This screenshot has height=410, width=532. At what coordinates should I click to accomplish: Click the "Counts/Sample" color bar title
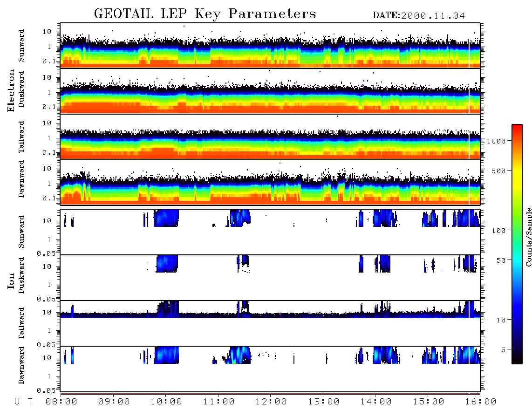528,237
